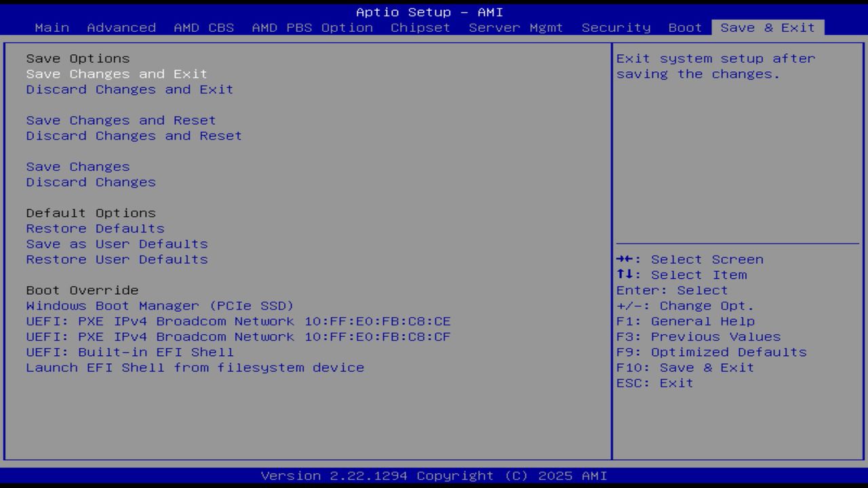Switch to the Security tab
Screen dimensions: 868x488
(x=614, y=28)
